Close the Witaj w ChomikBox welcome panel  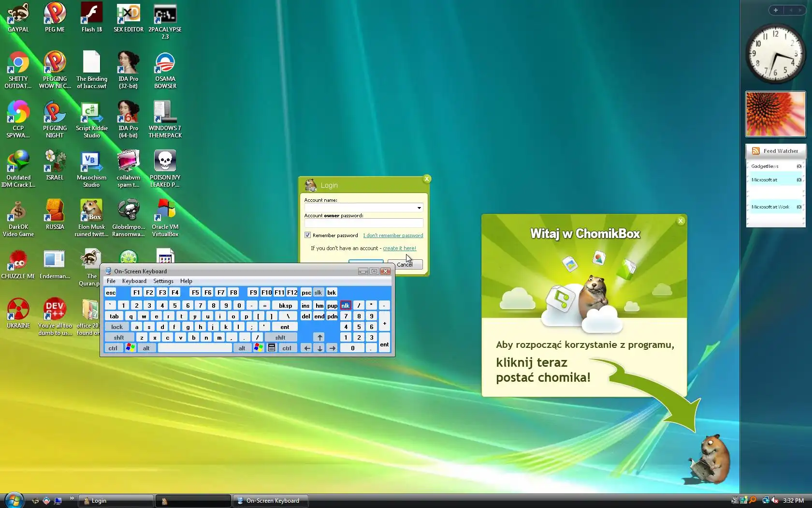[x=681, y=221]
